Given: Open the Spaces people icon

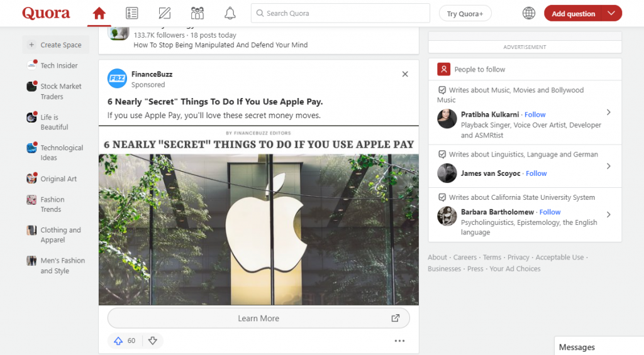Looking at the screenshot, I should pyautogui.click(x=197, y=14).
